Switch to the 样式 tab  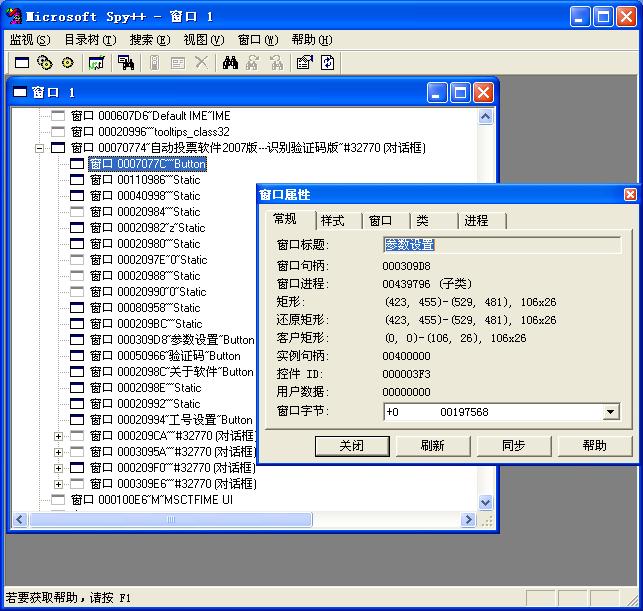pyautogui.click(x=338, y=221)
